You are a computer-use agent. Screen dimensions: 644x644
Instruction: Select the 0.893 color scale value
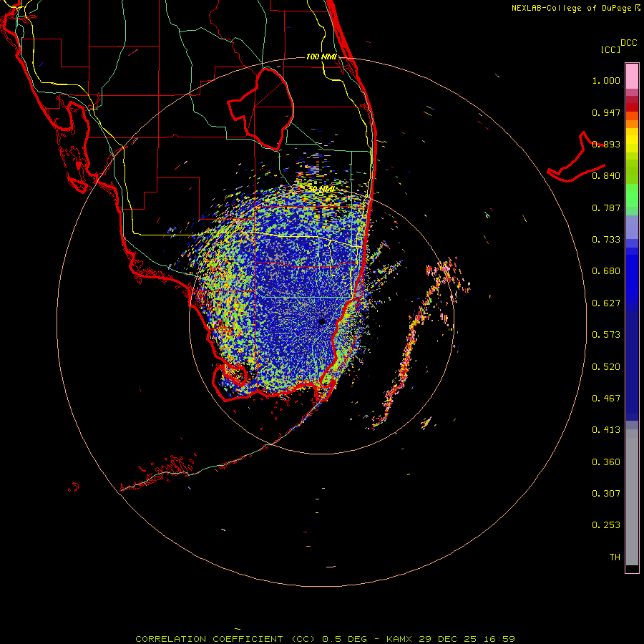point(606,144)
